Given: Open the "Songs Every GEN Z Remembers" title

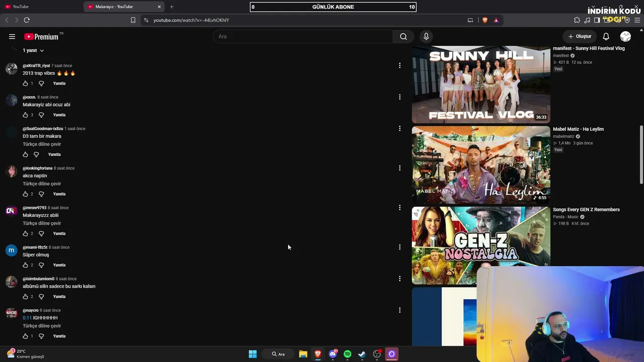Looking at the screenshot, I should 586,210.
